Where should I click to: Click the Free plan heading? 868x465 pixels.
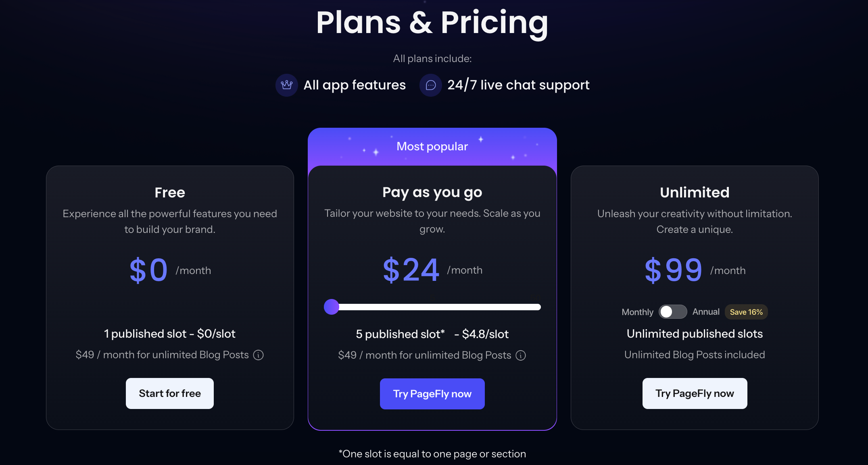coord(170,193)
